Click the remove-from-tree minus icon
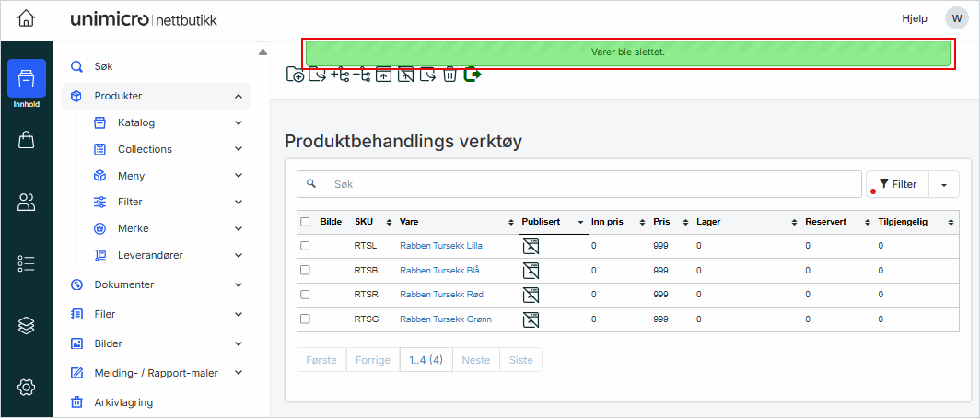The height and width of the screenshot is (418, 980). click(362, 75)
